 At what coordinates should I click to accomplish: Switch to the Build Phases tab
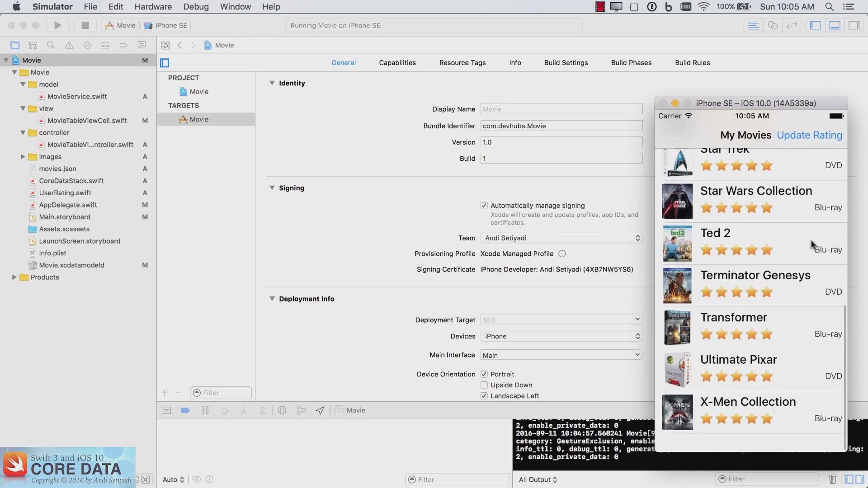point(631,63)
